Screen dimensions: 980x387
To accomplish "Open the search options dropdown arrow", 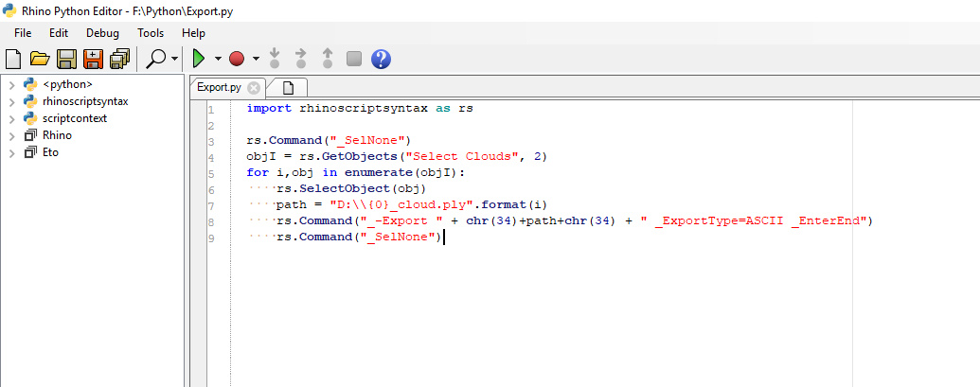I will tap(175, 60).
